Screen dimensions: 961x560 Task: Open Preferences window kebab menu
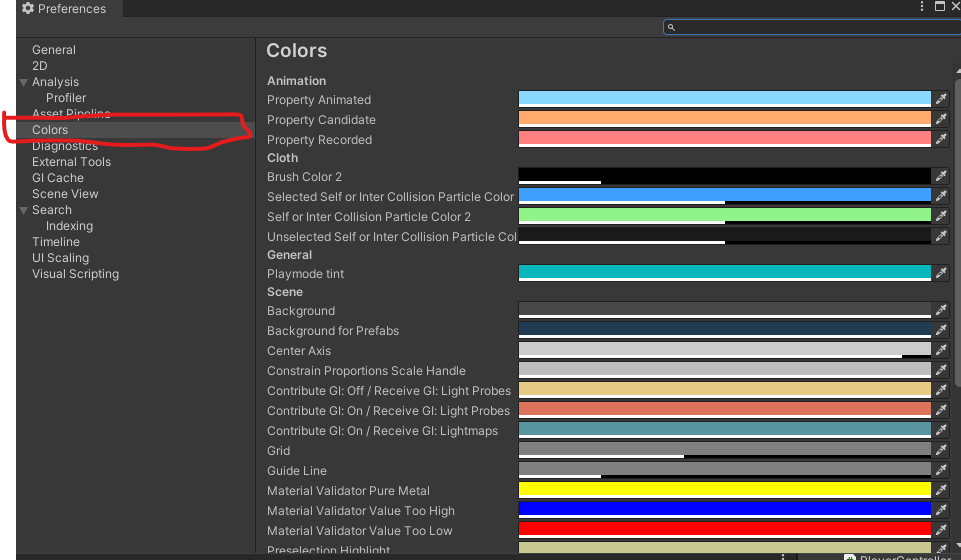pyautogui.click(x=922, y=7)
